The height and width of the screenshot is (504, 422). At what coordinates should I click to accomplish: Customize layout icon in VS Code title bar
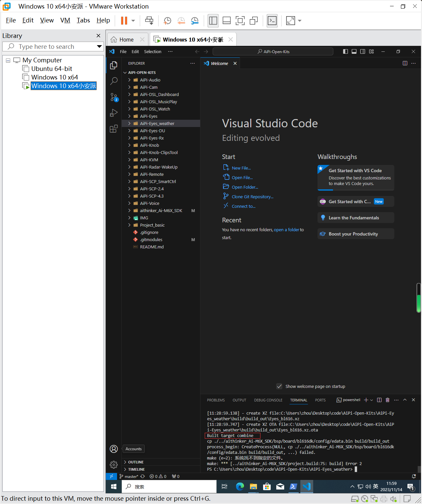pyautogui.click(x=372, y=51)
